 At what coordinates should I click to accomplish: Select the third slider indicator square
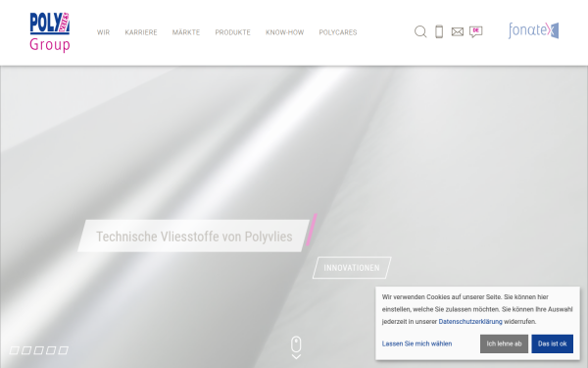tap(38, 350)
